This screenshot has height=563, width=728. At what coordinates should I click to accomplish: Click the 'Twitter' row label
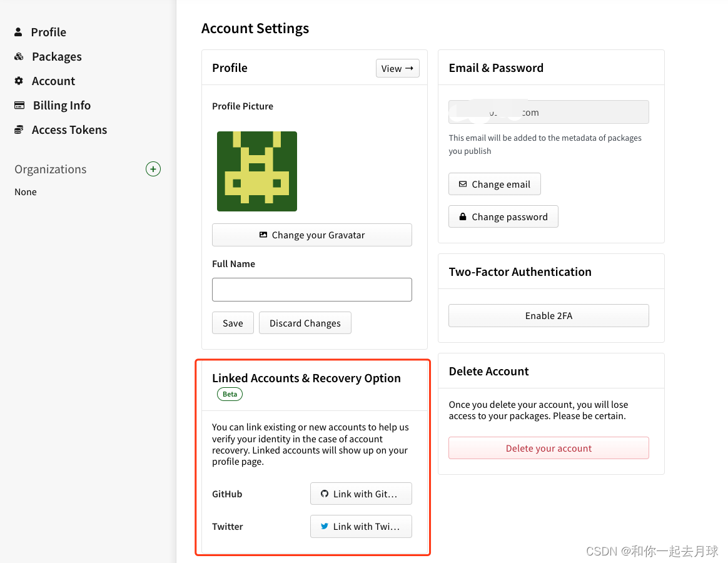tap(228, 526)
